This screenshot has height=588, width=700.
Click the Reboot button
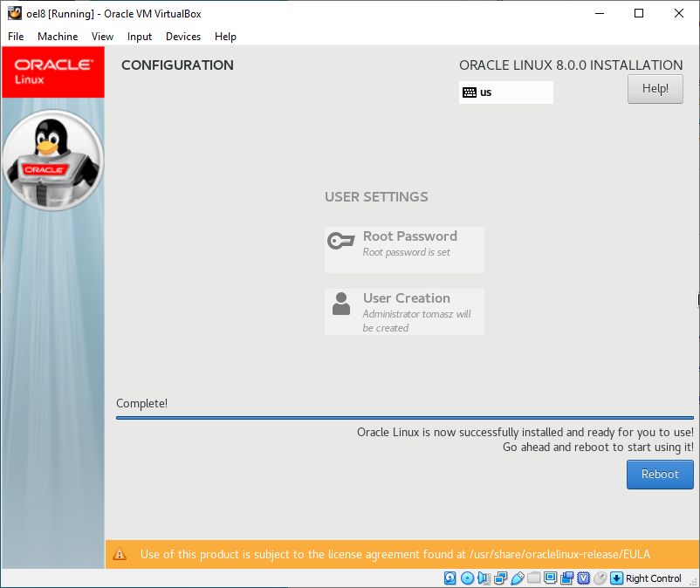point(660,475)
